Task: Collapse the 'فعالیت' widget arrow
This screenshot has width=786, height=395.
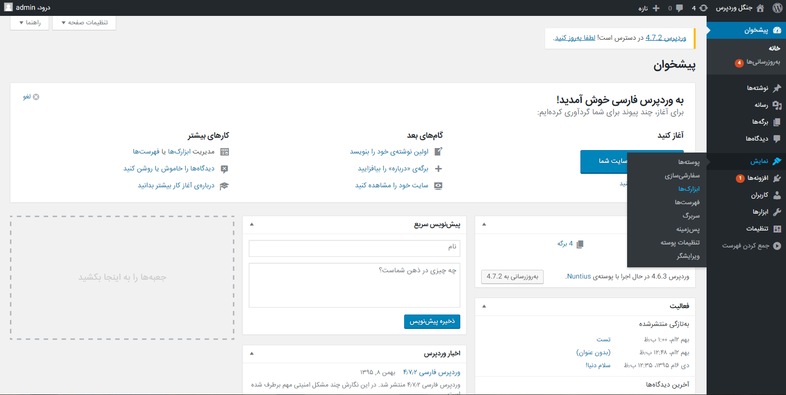Action: tap(485, 306)
